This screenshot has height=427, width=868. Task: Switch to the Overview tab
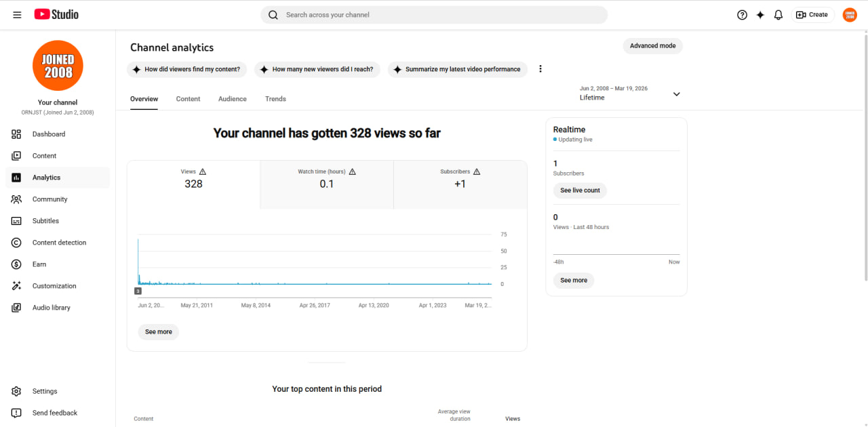144,99
